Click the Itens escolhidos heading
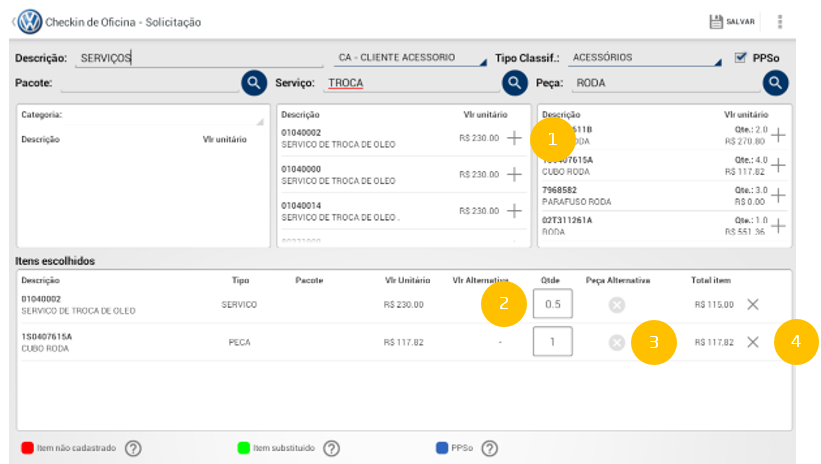Viewport: 821px width, 464px height. 55,261
